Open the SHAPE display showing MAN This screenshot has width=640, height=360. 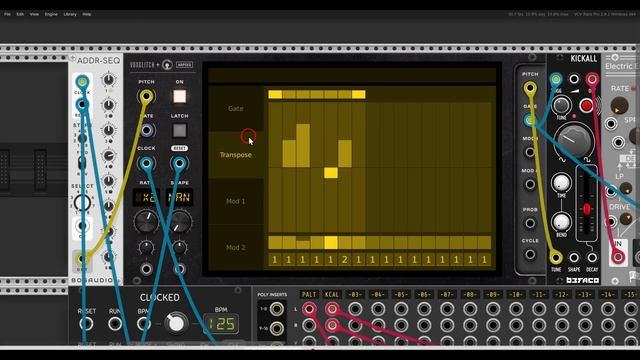(180, 198)
